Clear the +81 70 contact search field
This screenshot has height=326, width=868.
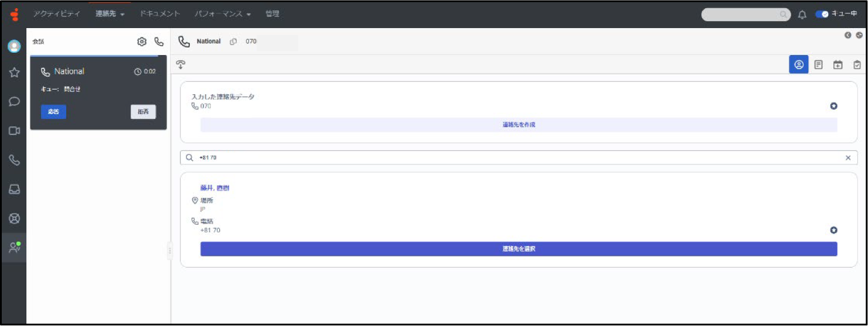[x=847, y=157]
